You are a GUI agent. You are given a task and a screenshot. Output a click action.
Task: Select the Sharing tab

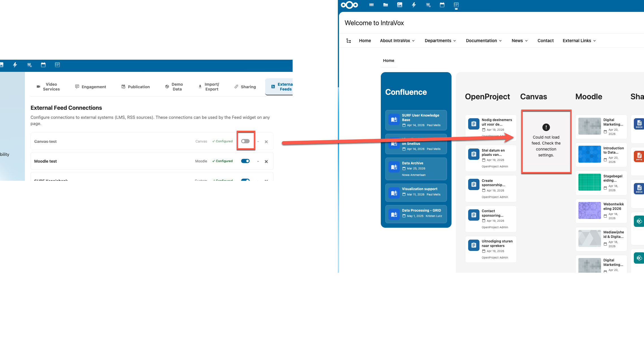tap(245, 87)
